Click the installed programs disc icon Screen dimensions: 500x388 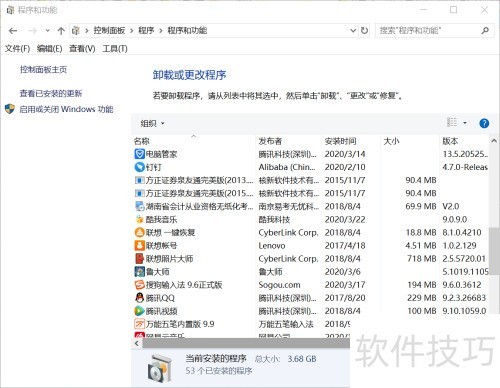160,368
